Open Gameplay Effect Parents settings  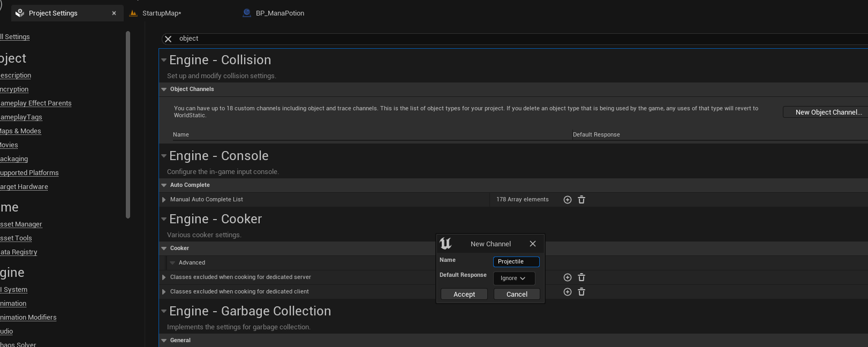click(x=36, y=103)
